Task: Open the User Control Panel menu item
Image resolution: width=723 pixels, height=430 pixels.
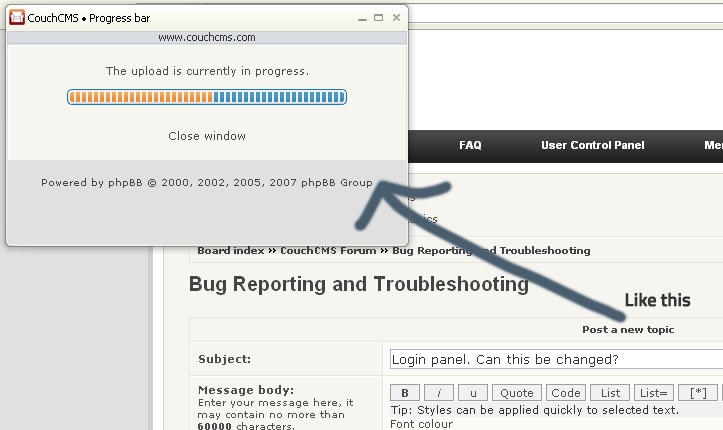Action: [x=593, y=145]
